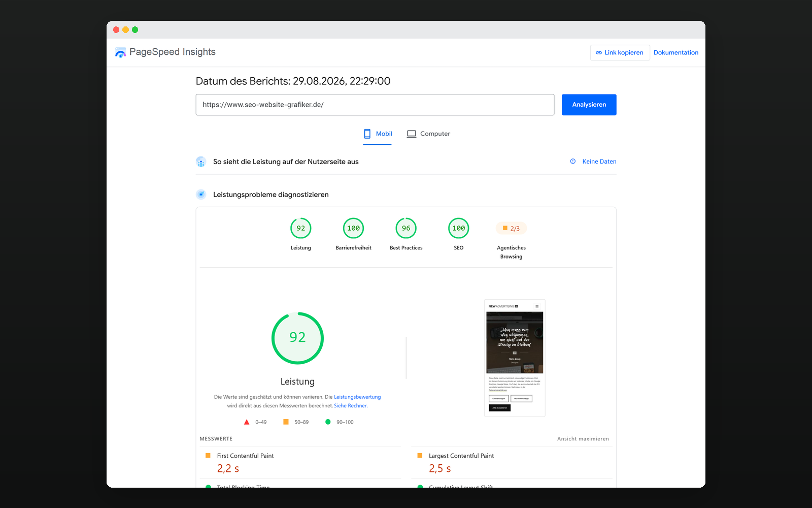Click red triangle legend icon 0–49
The image size is (812, 508).
coord(247,422)
